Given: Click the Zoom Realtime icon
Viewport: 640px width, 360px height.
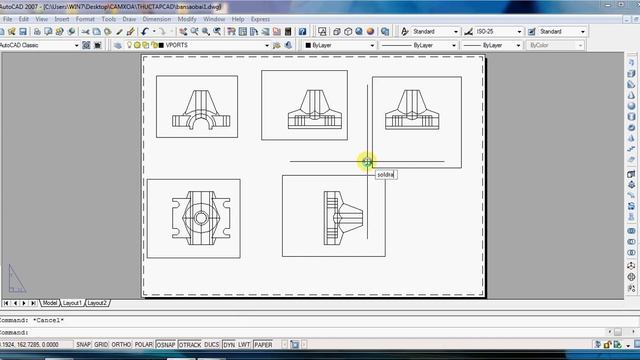Looking at the screenshot, I should 195,31.
